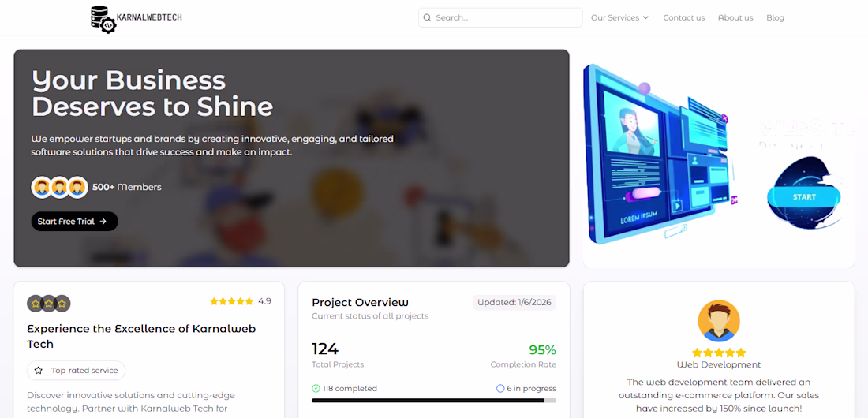Screen dimensions: 868x418
Task: Expand the Our Services dropdown
Action: pos(619,17)
